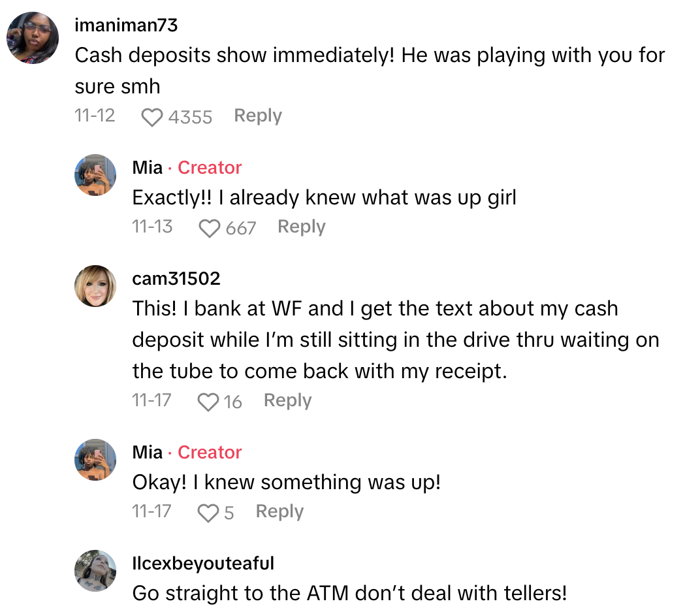Reply to Mia's first reply
The height and width of the screenshot is (610, 700).
pyautogui.click(x=301, y=227)
